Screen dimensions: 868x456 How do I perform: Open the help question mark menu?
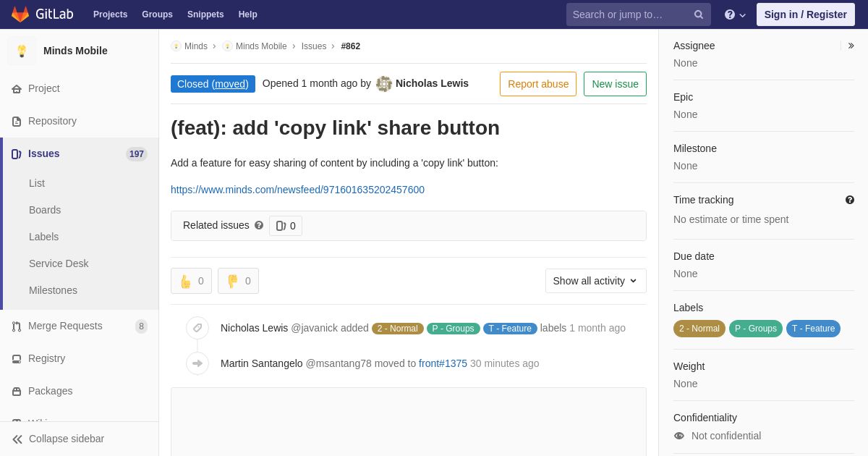pos(735,14)
